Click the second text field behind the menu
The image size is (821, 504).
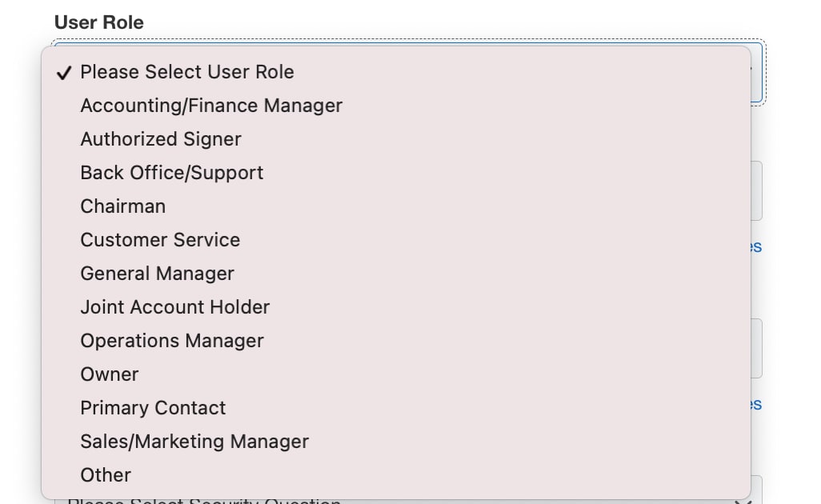click(756, 348)
